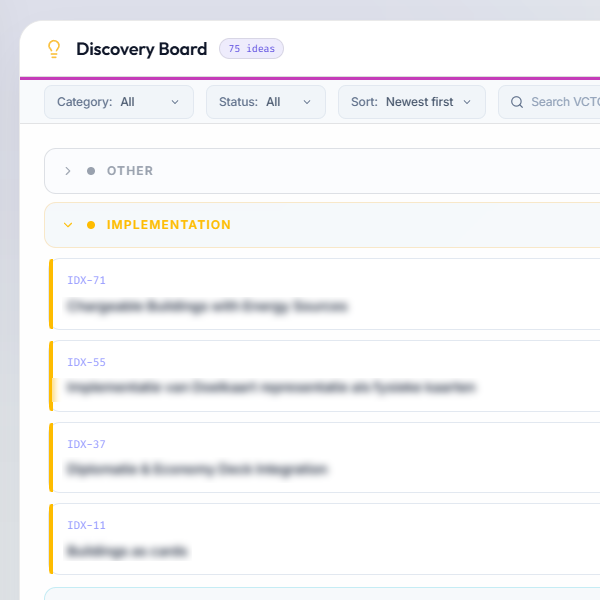Click the lightbulb Discovery Board icon
Viewport: 600px width, 600px height.
coord(54,49)
